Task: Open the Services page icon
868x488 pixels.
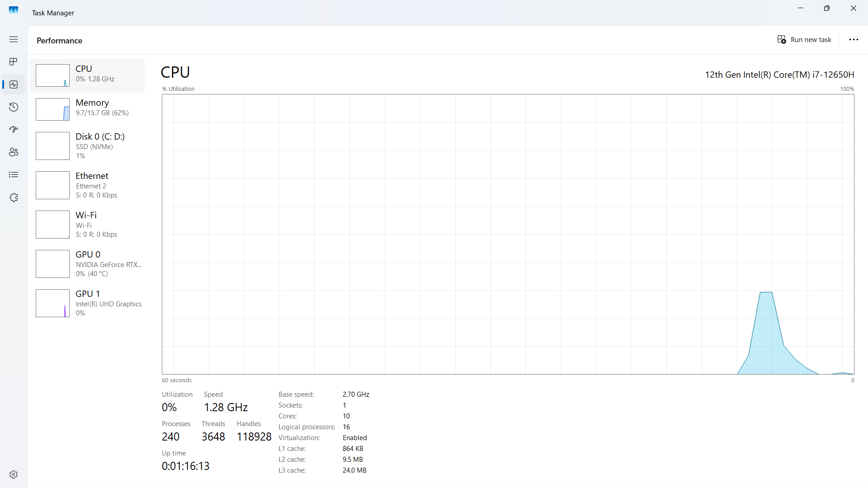Action: [14, 197]
